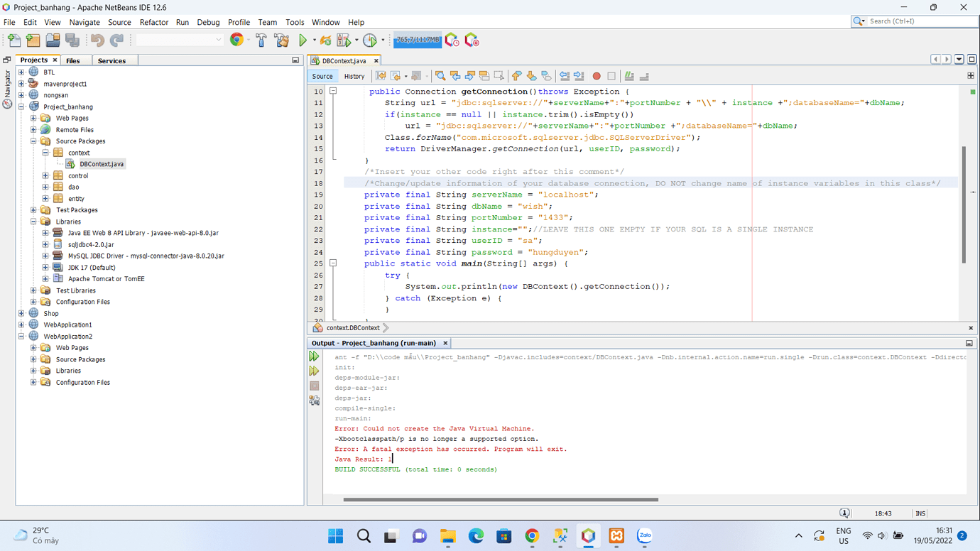Toggle search occurrence highlighting with the magnifier icon

point(442,76)
